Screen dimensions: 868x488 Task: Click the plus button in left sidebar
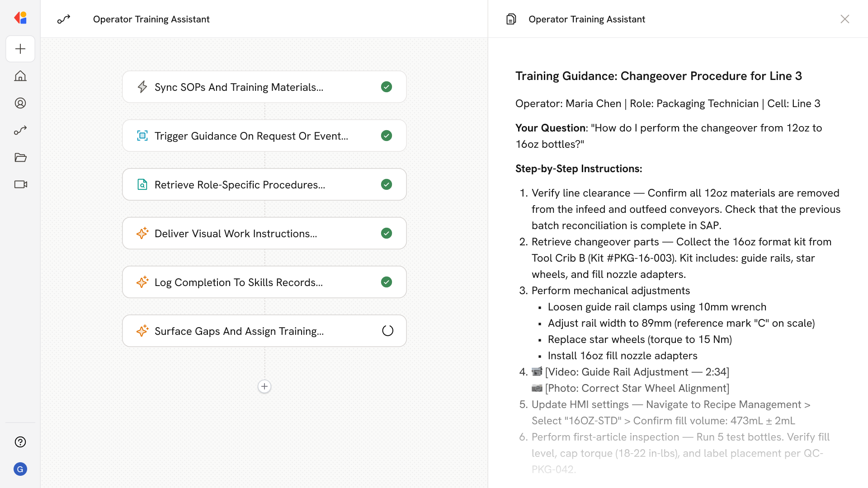click(20, 49)
